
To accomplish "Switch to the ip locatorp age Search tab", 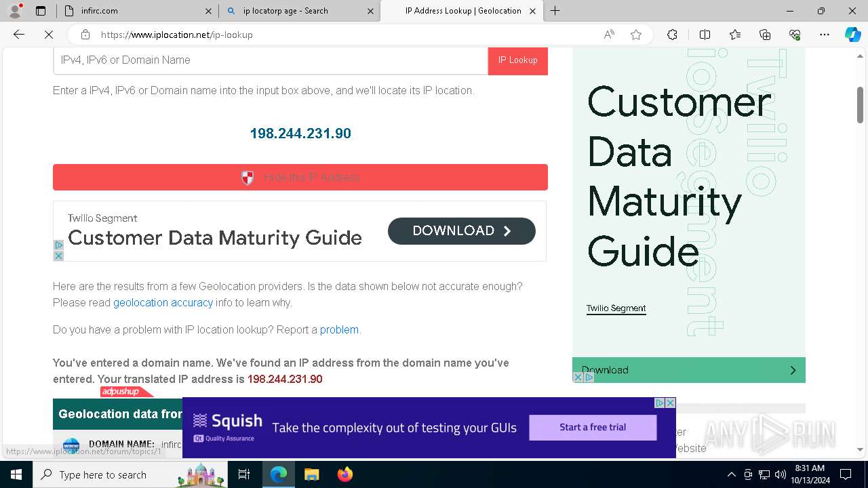I will tap(300, 11).
